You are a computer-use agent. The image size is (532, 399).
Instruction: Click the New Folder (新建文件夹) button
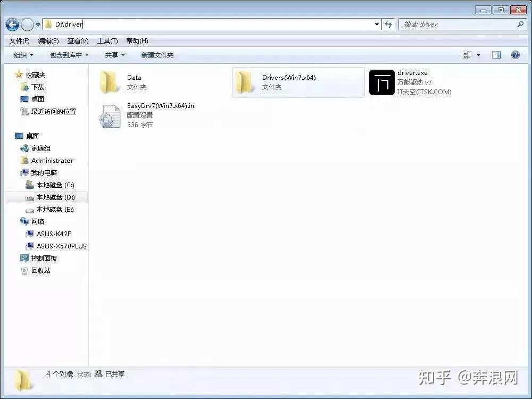pos(156,55)
